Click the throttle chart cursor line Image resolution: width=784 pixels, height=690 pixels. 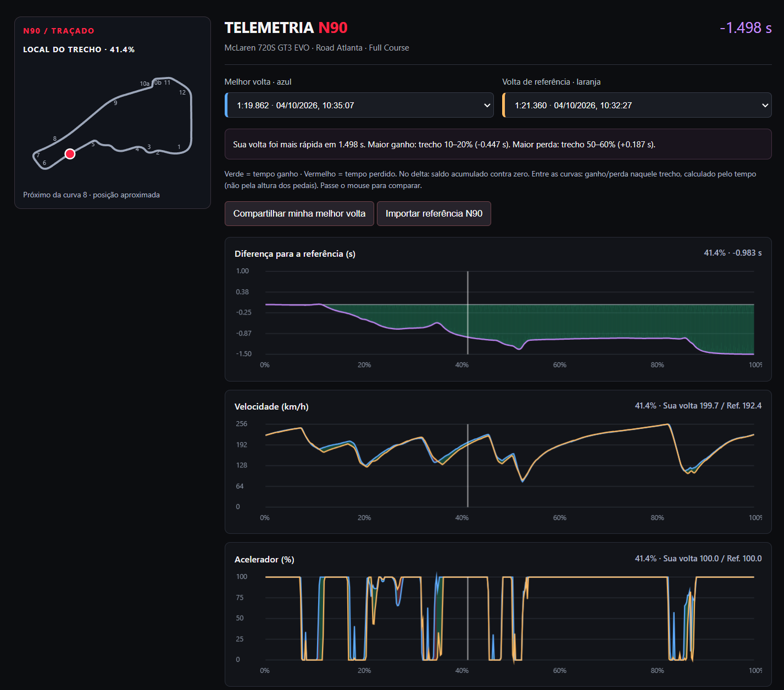point(468,618)
